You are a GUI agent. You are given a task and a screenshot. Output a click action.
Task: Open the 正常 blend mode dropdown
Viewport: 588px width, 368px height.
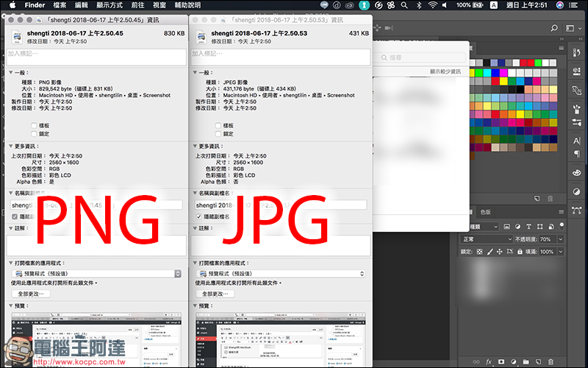point(487,239)
